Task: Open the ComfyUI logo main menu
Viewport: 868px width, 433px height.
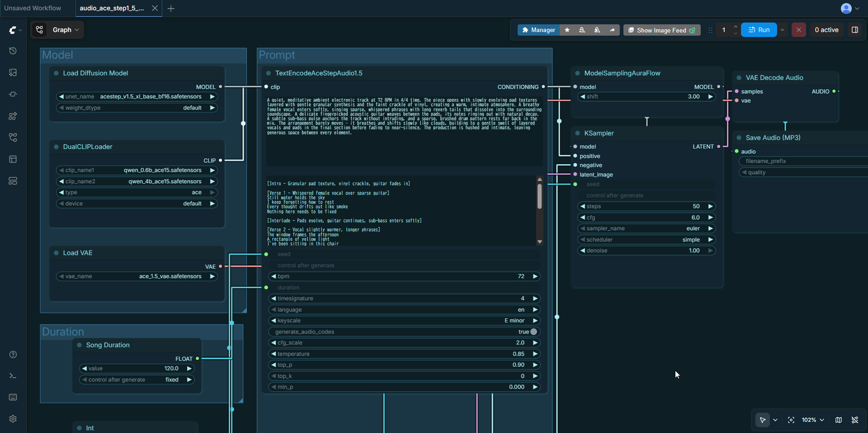Action: click(12, 30)
